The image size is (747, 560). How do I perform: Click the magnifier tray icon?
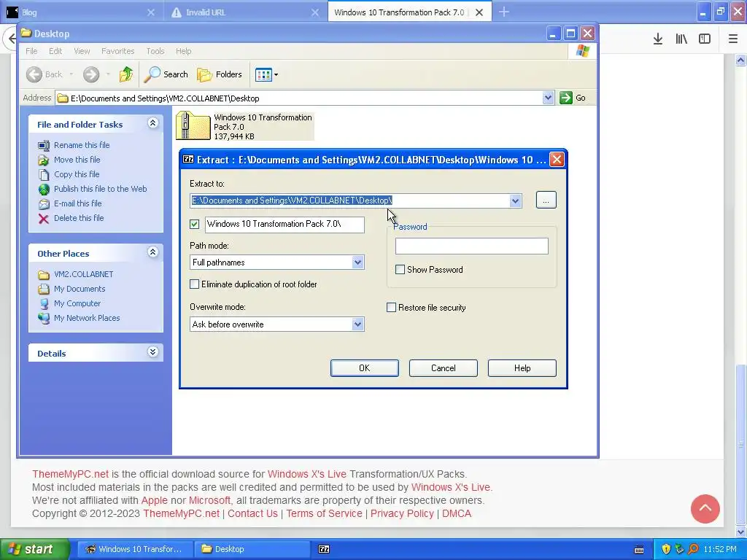693,549
